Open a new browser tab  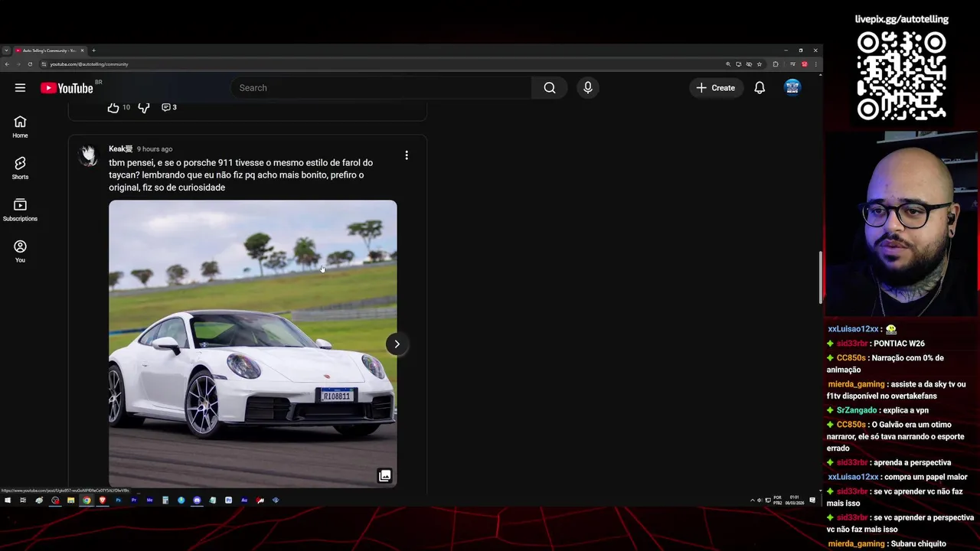click(x=93, y=51)
